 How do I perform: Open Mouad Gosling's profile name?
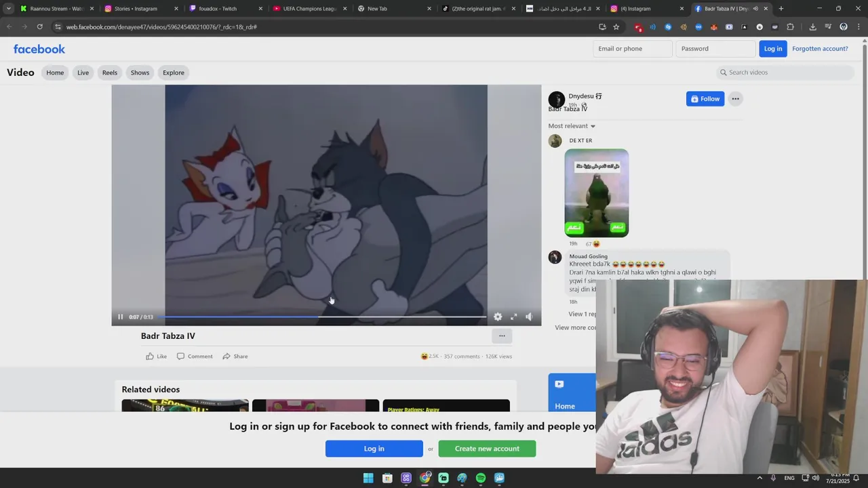(588, 256)
